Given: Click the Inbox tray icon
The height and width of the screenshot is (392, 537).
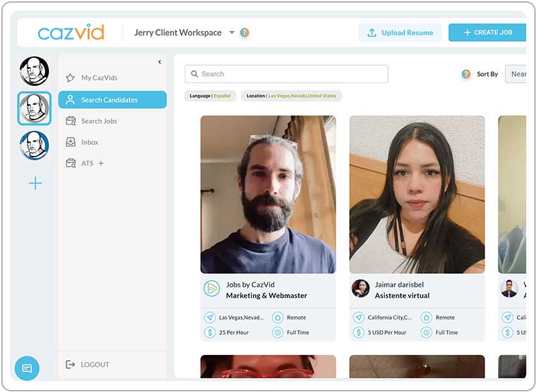Looking at the screenshot, I should tap(70, 142).
